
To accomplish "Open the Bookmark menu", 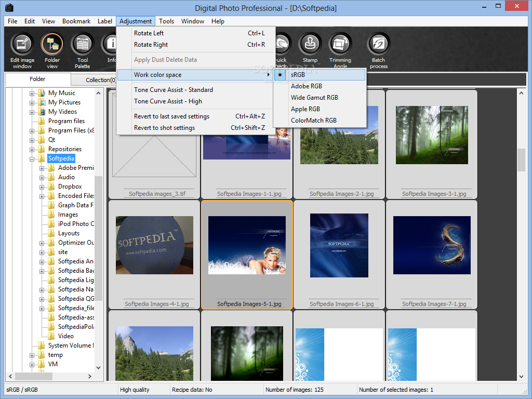I will tap(76, 21).
